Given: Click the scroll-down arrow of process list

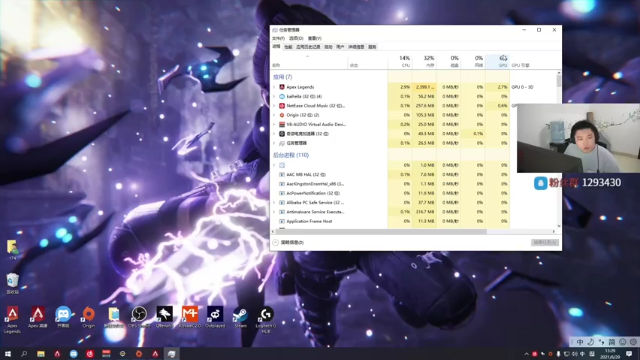Looking at the screenshot, I should [559, 226].
